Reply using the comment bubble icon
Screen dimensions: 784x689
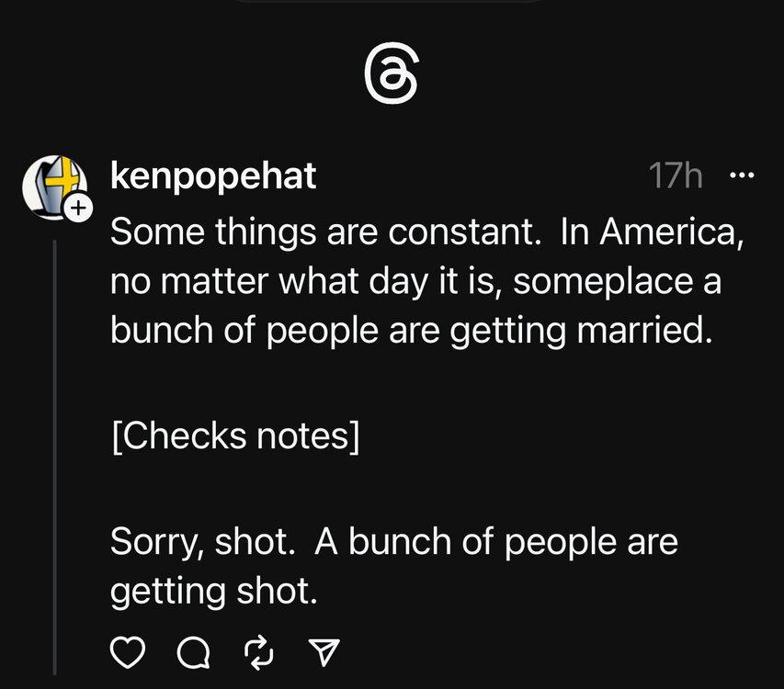pos(192,651)
